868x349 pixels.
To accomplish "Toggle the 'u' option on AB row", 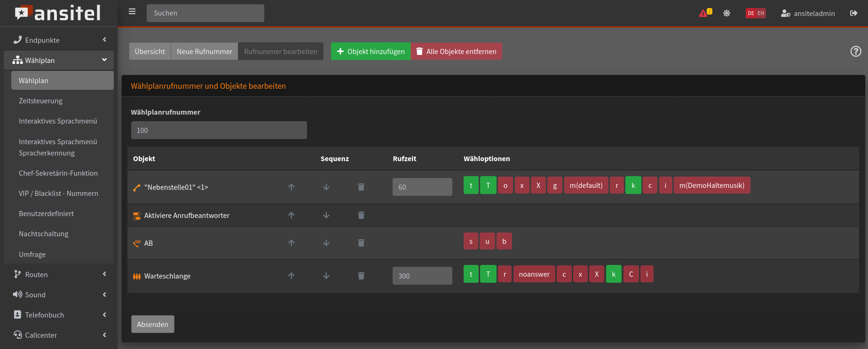I will click(487, 241).
